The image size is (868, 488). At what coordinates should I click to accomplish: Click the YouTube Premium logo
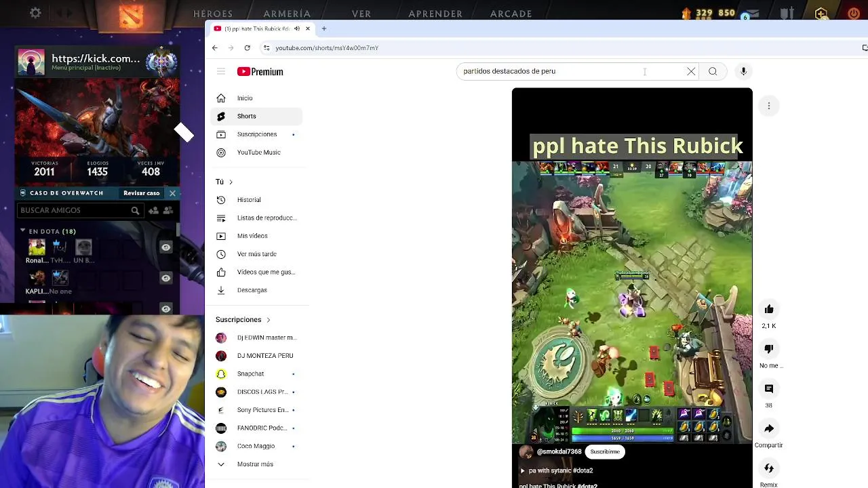260,71
